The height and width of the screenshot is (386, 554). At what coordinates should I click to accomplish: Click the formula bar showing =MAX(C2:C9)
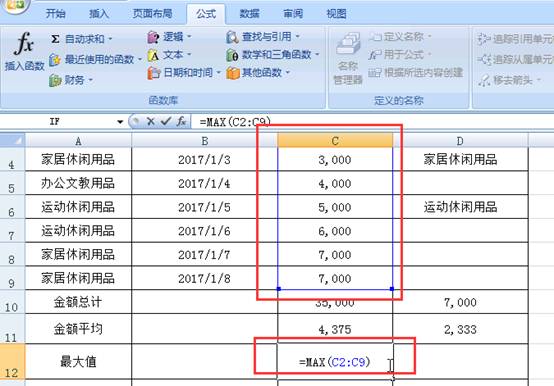(x=373, y=122)
